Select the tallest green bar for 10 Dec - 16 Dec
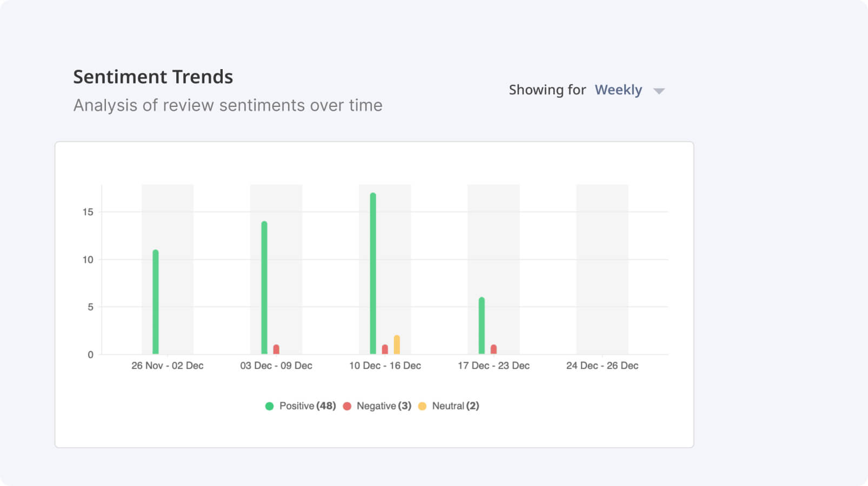Viewport: 868px width, 486px height. click(373, 274)
